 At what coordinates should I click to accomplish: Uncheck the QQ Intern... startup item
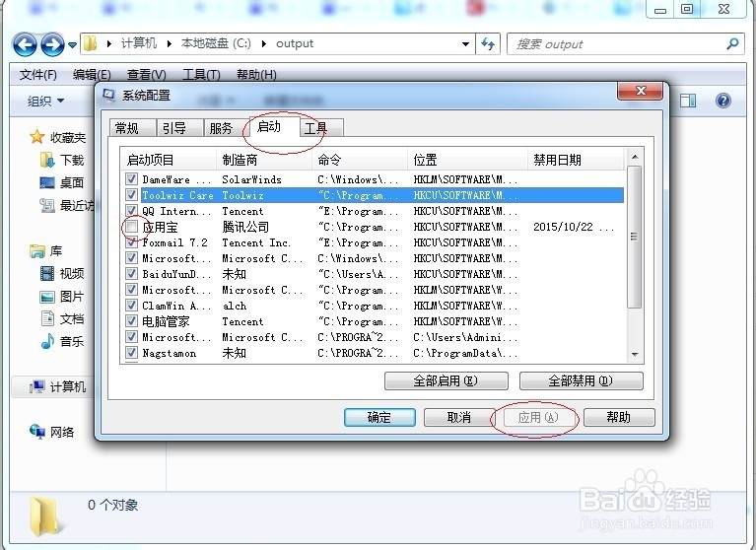point(131,211)
